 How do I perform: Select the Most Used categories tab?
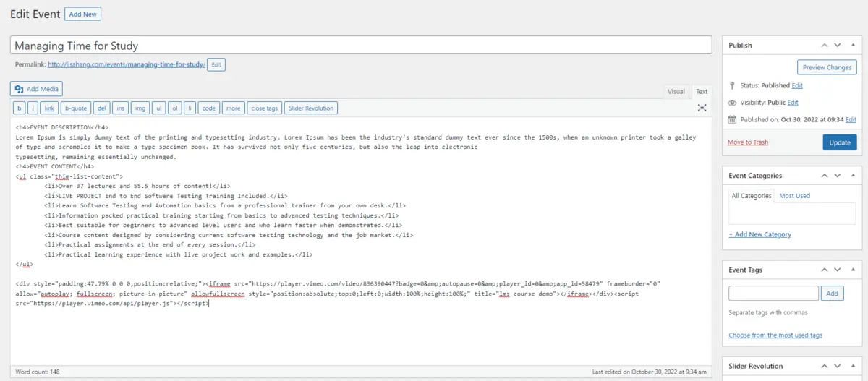tap(794, 196)
